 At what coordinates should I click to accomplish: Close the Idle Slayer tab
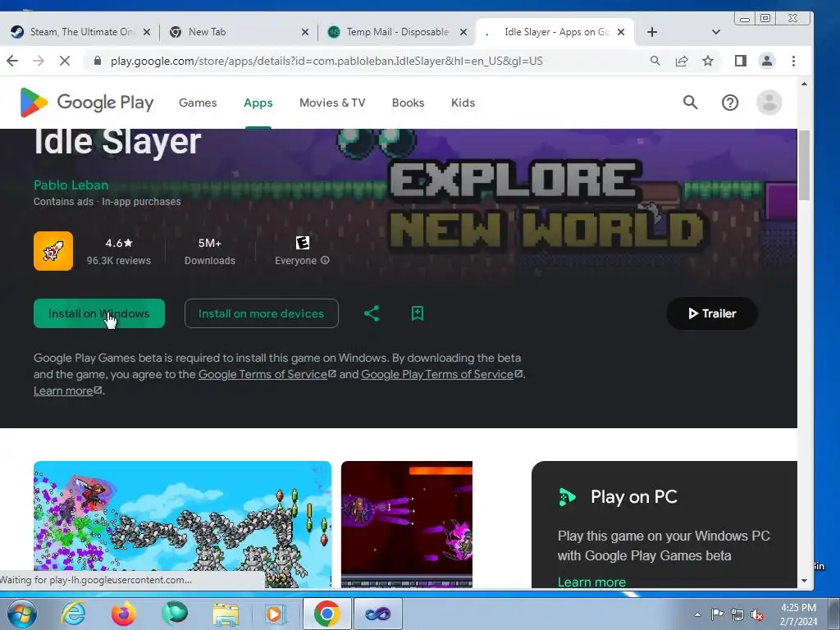[621, 32]
